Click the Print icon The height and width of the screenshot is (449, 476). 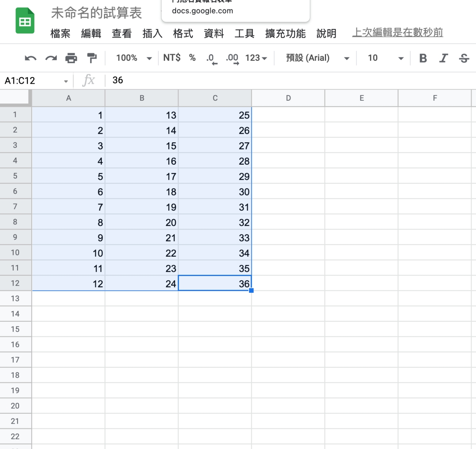point(71,58)
